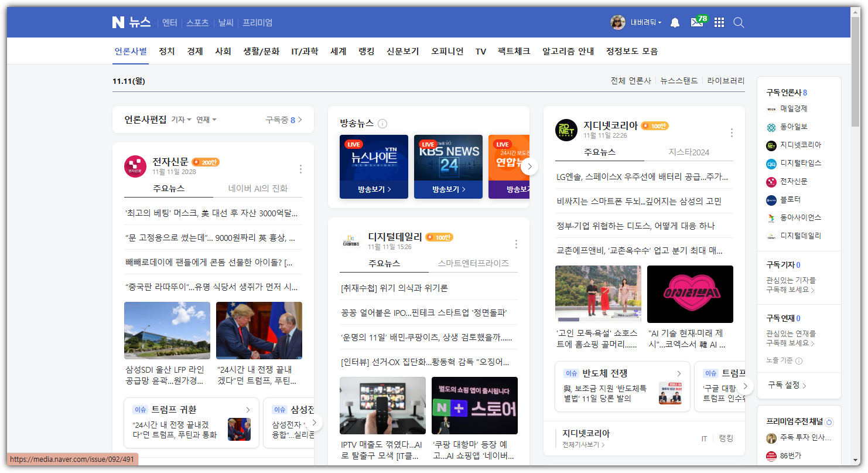Switch to the 스마트엔터프라이즈 tab
The image size is (868, 473).
[x=473, y=264]
